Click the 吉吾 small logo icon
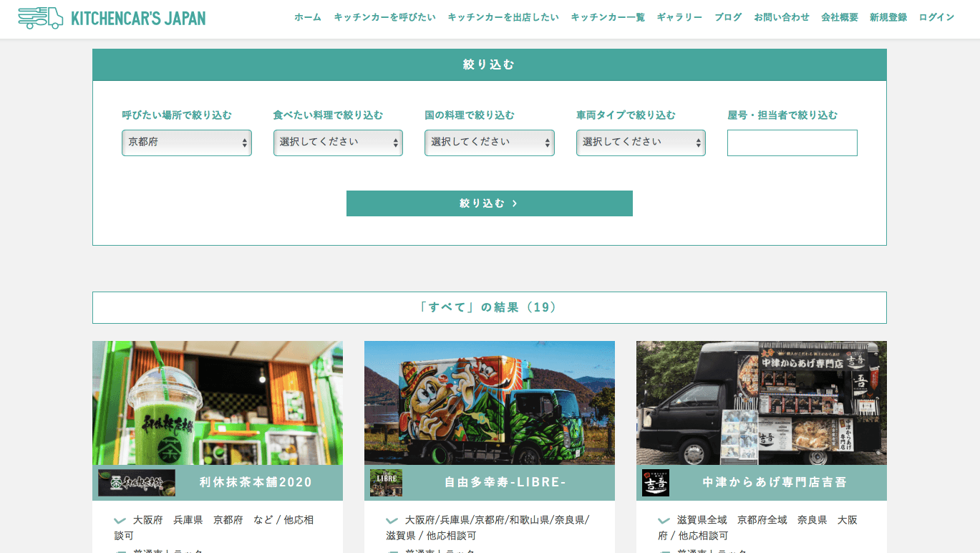The image size is (980, 553). click(x=656, y=483)
